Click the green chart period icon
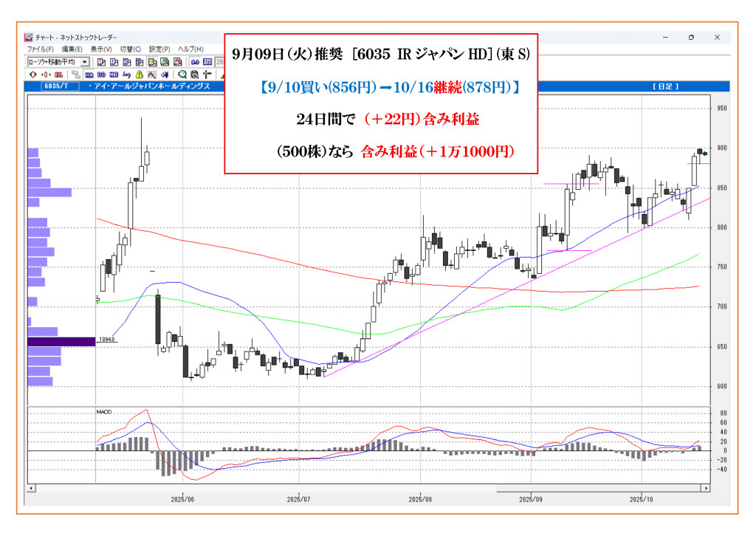This screenshot has height=536, width=756. [x=165, y=62]
